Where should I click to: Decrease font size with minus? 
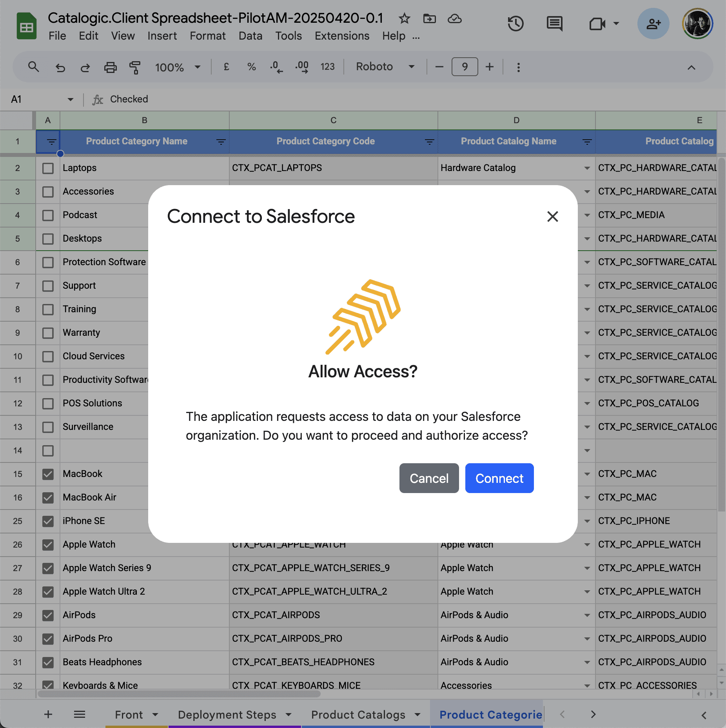click(439, 67)
